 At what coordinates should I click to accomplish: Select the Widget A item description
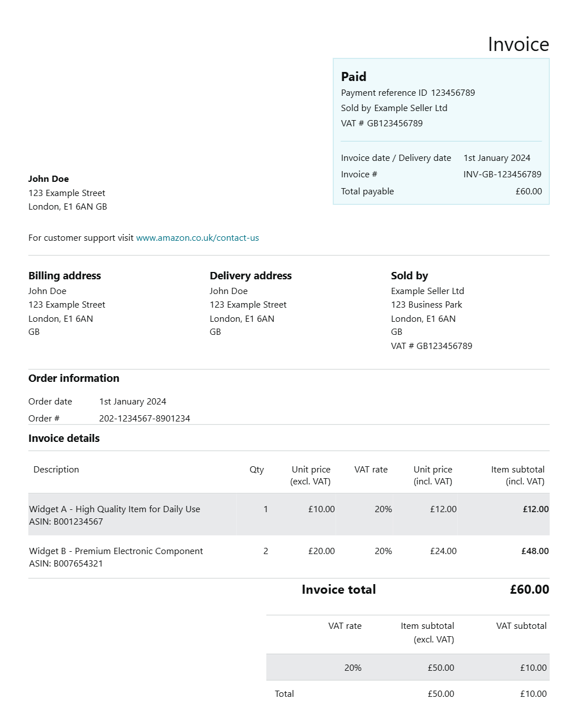pos(114,509)
